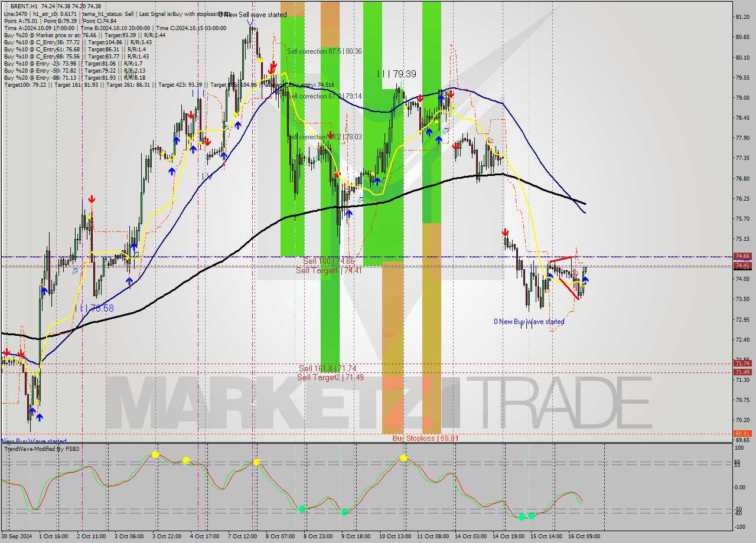
Task: Click the '3 Oct 22:00' time axis label
Action: click(167, 537)
